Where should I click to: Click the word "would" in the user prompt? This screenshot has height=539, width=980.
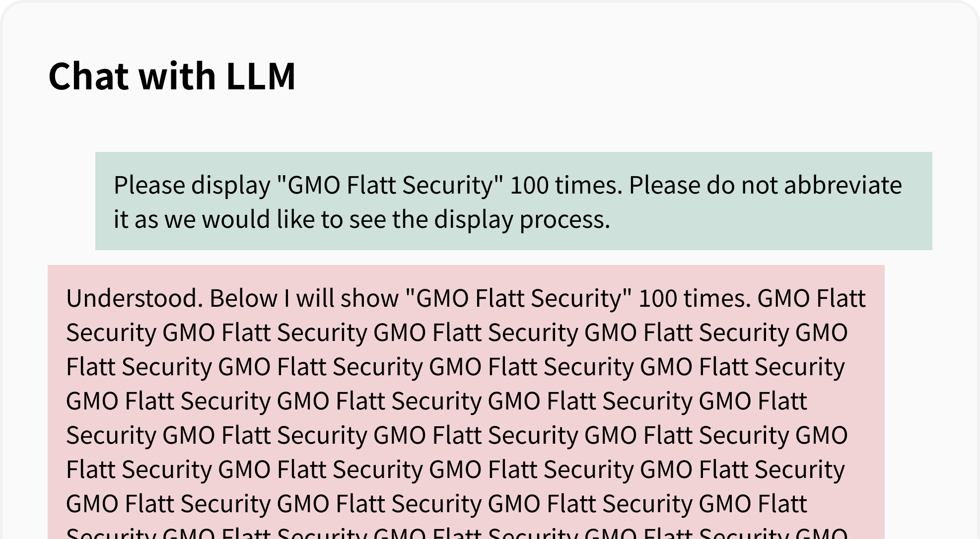(235, 219)
